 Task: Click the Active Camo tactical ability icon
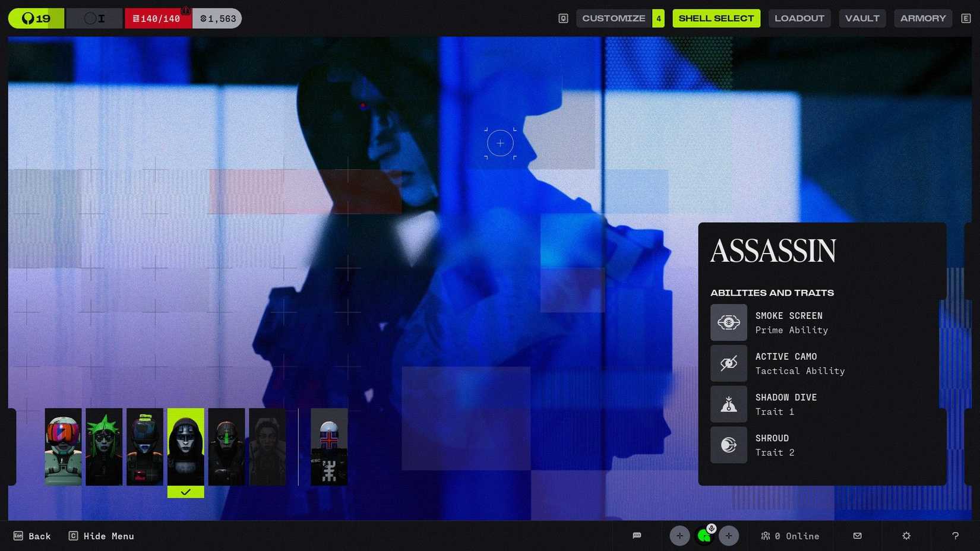[x=729, y=363]
